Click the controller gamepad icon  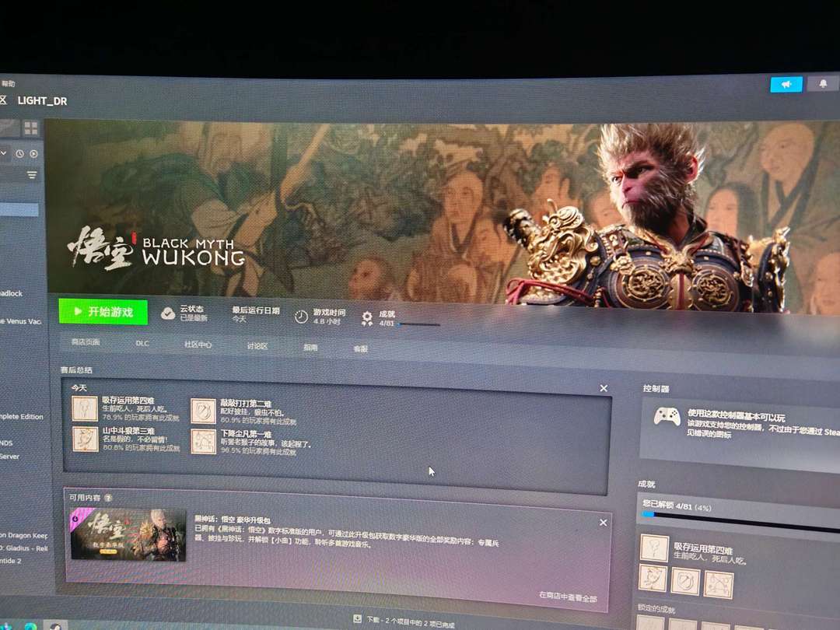[667, 416]
